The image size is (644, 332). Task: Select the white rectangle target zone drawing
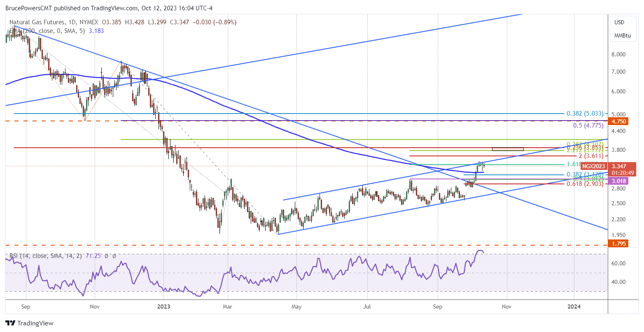tap(508, 149)
